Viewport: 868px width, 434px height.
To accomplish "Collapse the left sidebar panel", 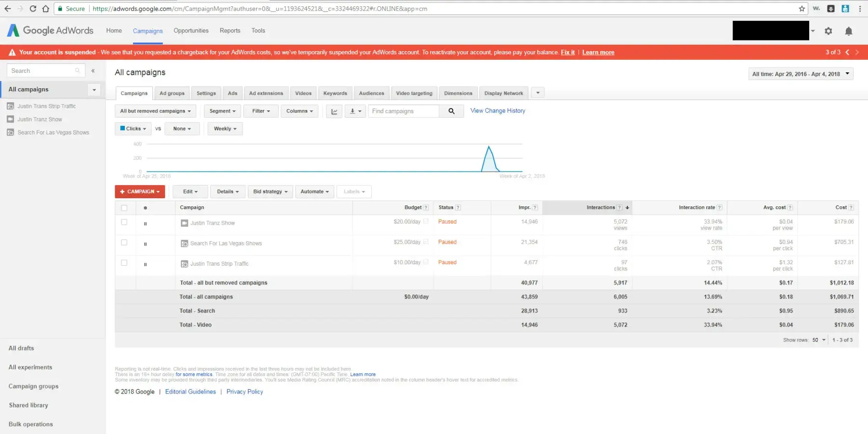I will click(x=93, y=71).
